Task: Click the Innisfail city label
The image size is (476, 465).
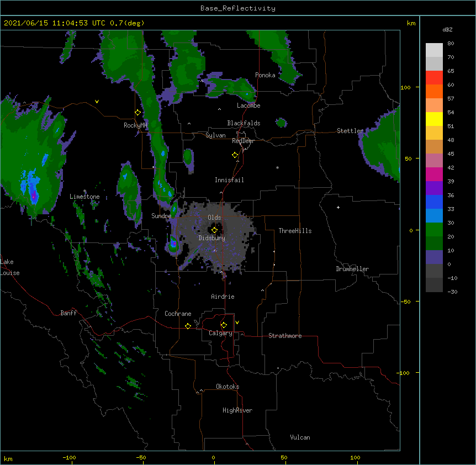Action: [229, 180]
